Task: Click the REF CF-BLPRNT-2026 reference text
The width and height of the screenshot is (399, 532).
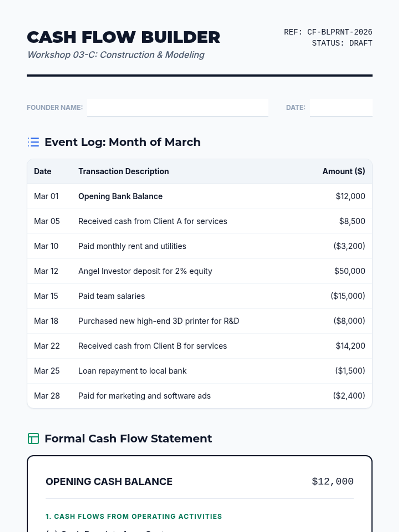Action: (328, 32)
